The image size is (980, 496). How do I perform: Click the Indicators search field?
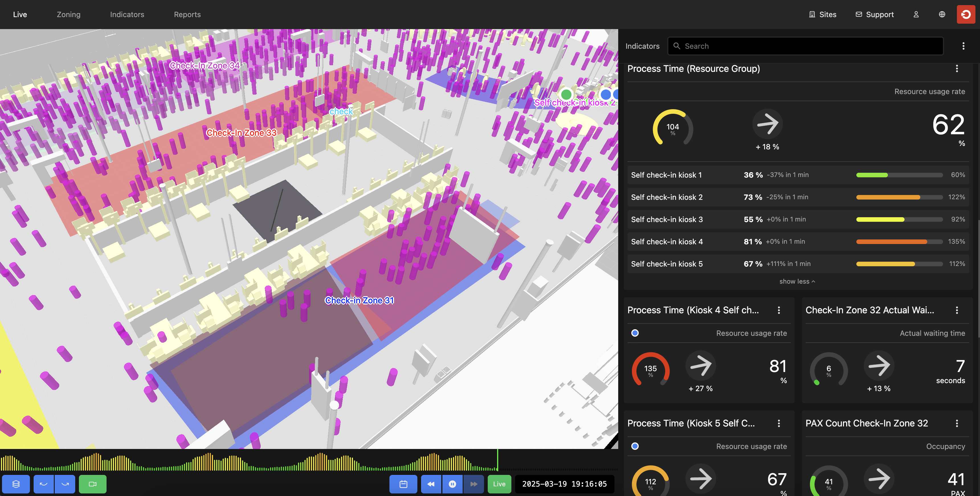[x=806, y=46]
